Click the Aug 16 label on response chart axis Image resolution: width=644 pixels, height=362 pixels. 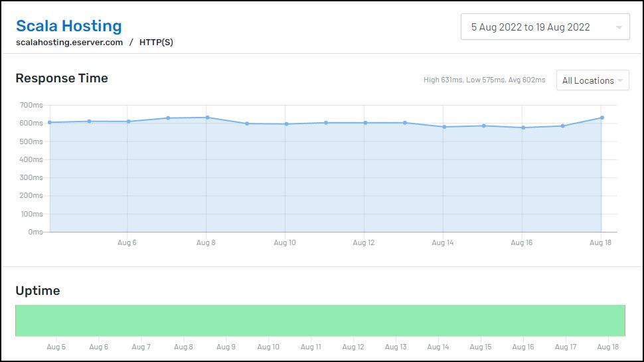(522, 243)
